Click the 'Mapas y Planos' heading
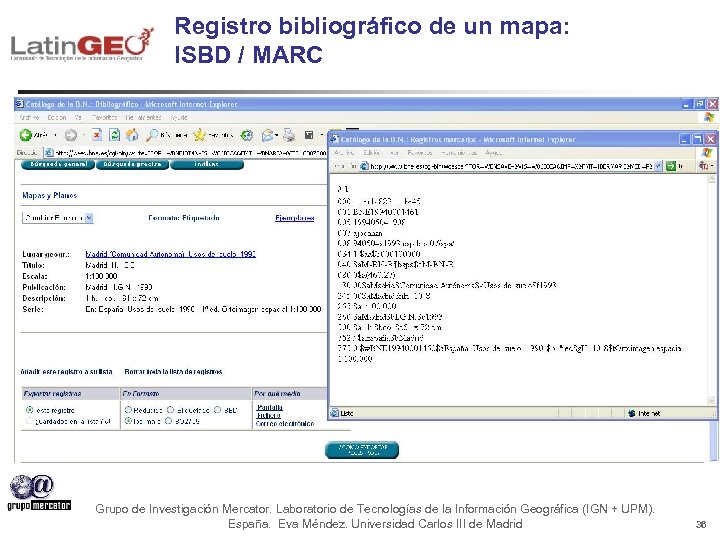This screenshot has height=540, width=720. [x=50, y=196]
